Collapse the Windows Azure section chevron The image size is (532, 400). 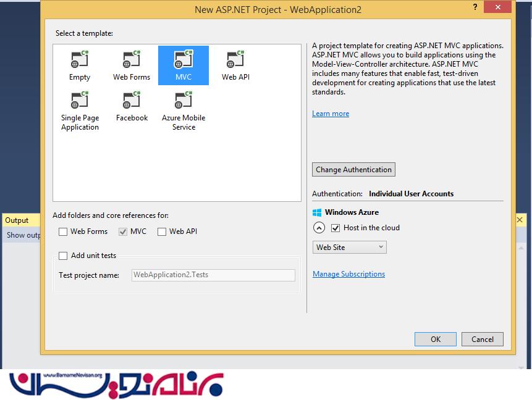point(319,228)
